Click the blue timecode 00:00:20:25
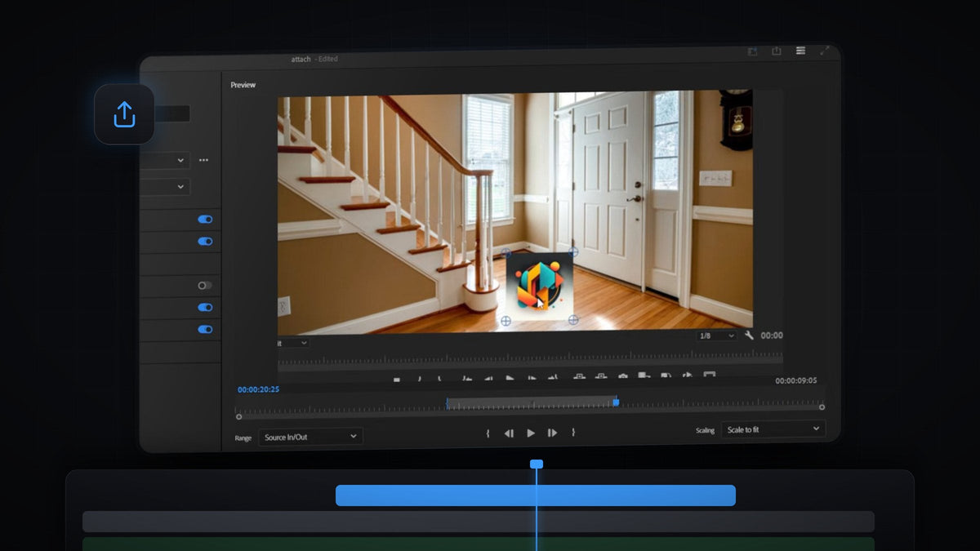Image resolution: width=980 pixels, height=551 pixels. [258, 389]
